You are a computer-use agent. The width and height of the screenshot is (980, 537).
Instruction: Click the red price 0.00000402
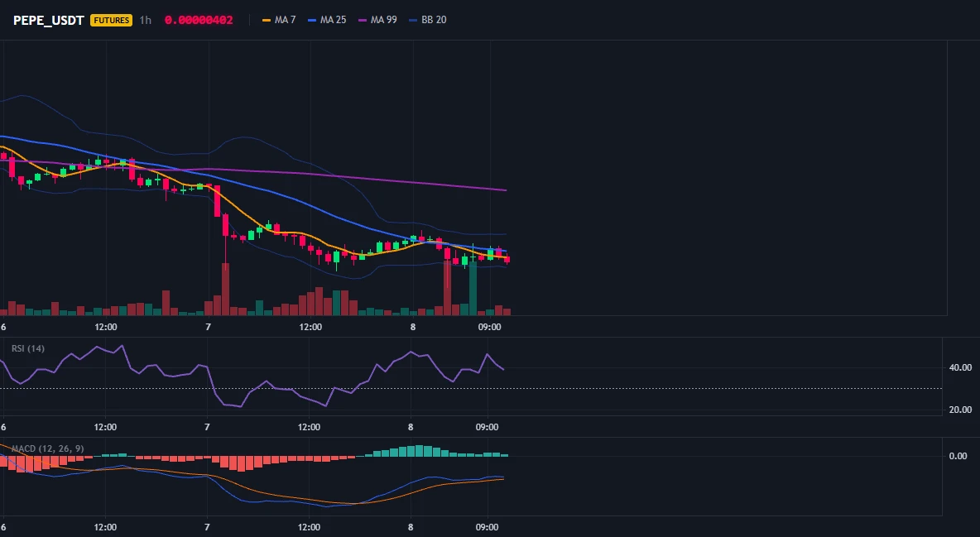tap(199, 20)
